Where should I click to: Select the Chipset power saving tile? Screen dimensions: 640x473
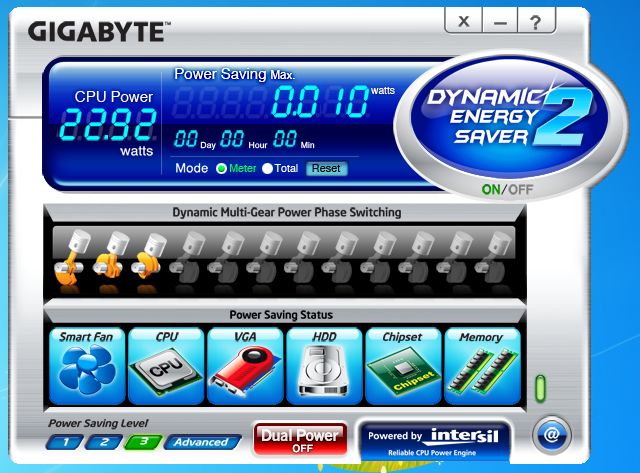pyautogui.click(x=403, y=366)
